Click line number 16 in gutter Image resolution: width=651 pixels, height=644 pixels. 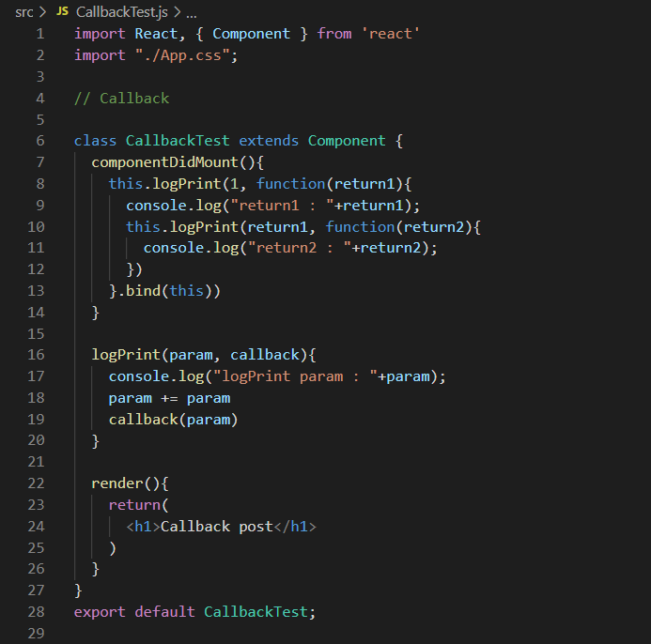[36, 355]
